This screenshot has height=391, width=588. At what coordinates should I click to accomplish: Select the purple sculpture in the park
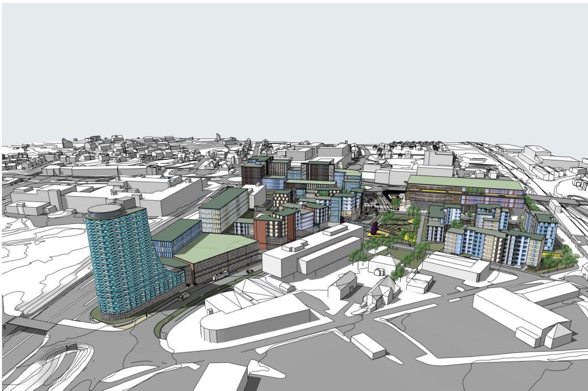tap(374, 228)
